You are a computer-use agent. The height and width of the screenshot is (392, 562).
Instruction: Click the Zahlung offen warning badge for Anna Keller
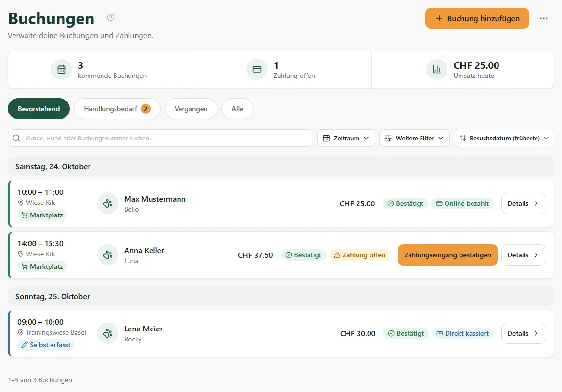(360, 255)
